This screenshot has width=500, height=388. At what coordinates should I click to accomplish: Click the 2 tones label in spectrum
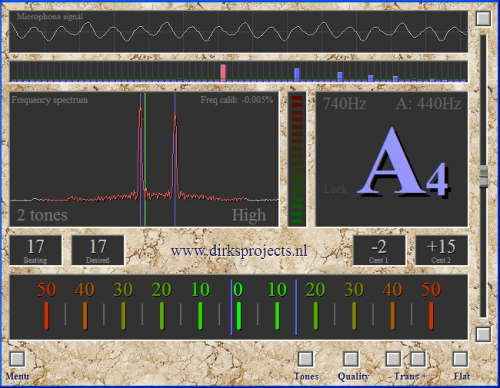pos(42,215)
